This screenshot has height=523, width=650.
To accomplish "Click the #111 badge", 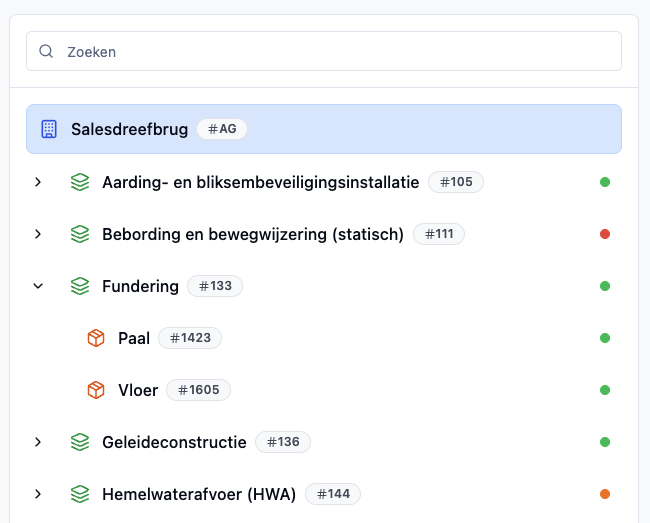I will [439, 234].
